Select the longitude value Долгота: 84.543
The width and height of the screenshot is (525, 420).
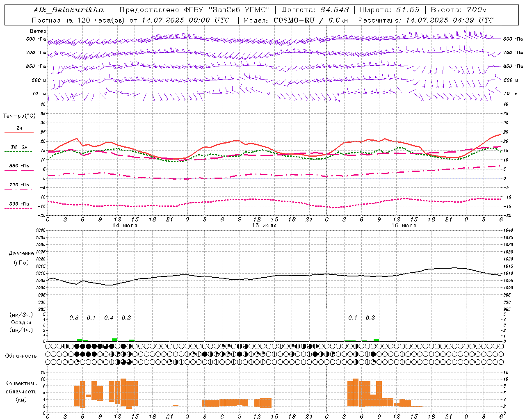[315, 10]
